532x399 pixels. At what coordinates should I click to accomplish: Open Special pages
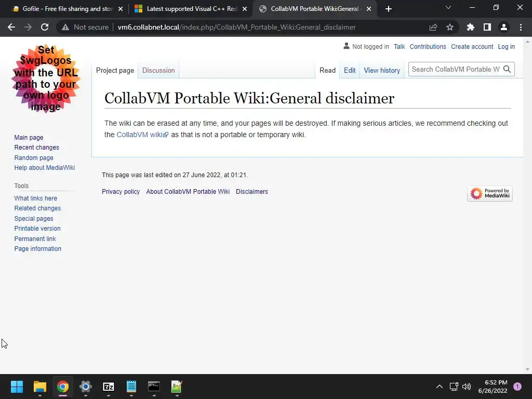(x=34, y=219)
